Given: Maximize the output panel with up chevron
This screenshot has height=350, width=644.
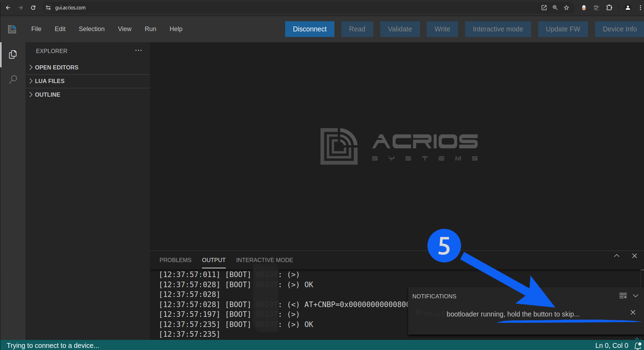Looking at the screenshot, I should pos(617,256).
